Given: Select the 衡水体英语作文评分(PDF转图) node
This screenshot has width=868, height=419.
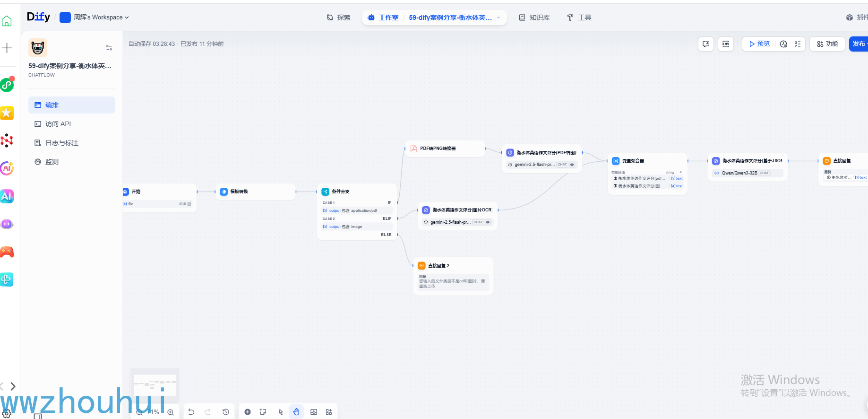Looking at the screenshot, I should tap(541, 158).
